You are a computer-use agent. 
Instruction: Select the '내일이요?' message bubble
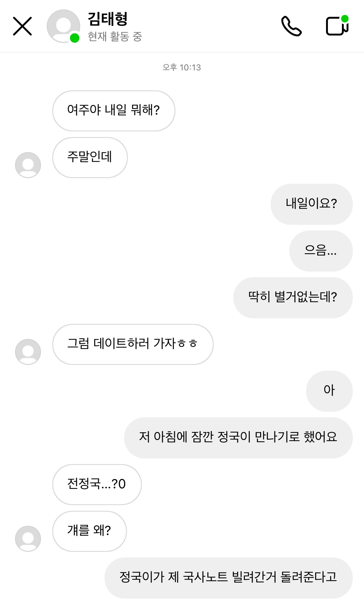point(311,204)
